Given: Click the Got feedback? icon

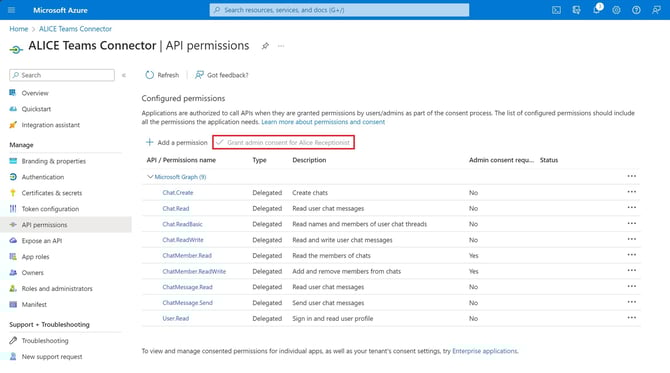Looking at the screenshot, I should point(199,75).
